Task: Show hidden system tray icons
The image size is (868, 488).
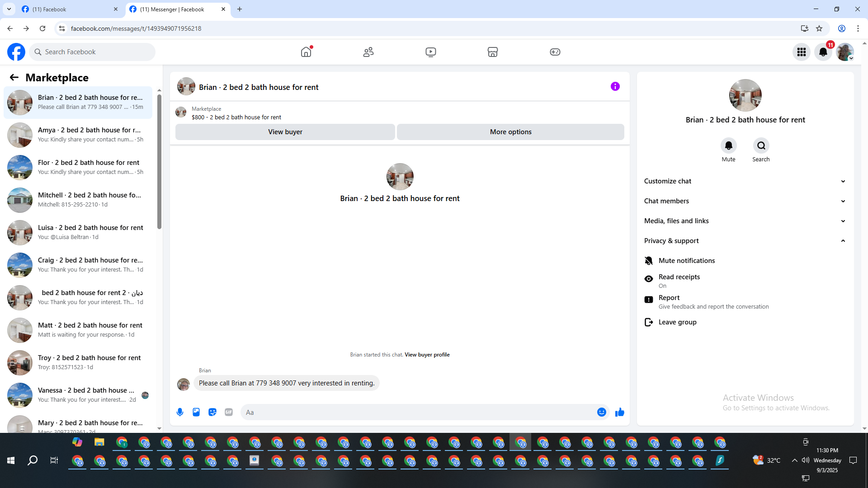Action: pos(794,460)
